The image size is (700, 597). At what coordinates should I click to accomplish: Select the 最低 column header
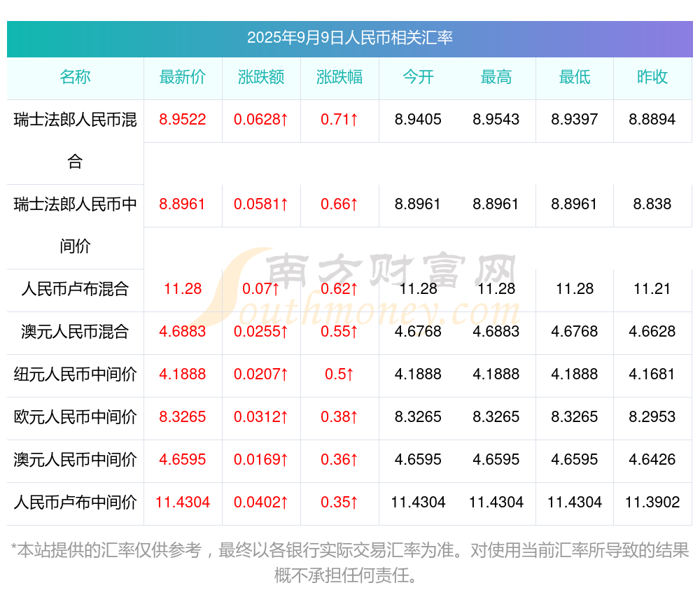575,77
